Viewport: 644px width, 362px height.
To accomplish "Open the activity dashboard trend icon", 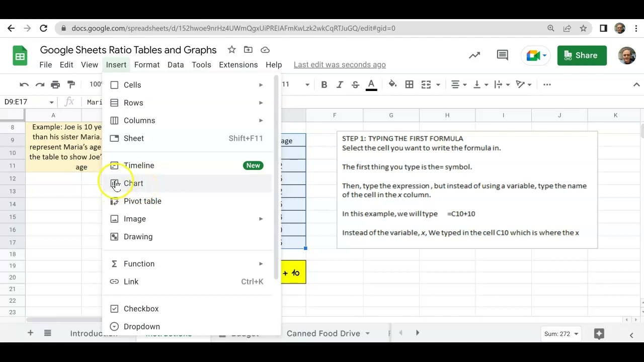I will (474, 55).
